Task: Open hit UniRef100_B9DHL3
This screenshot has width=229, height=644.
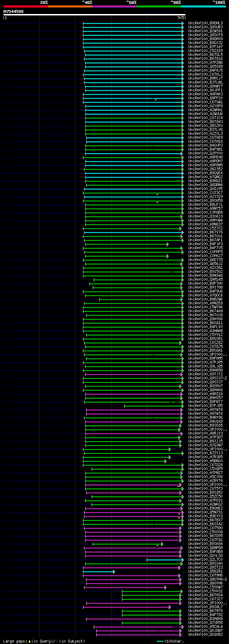Action: point(205,23)
